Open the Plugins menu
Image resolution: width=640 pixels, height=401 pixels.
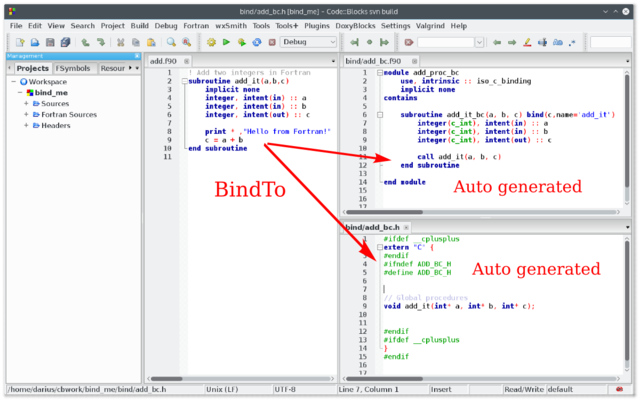pyautogui.click(x=317, y=26)
